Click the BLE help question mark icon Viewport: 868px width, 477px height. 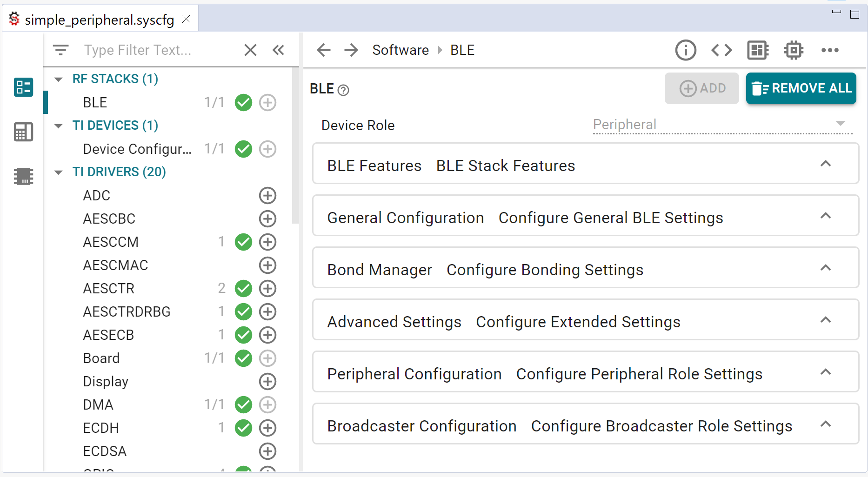[x=344, y=90]
